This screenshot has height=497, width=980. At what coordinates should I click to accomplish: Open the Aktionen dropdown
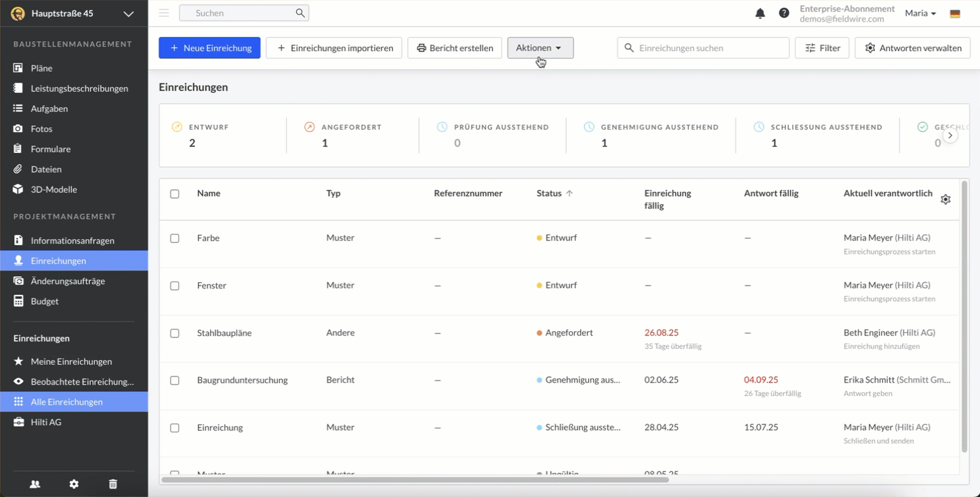540,48
